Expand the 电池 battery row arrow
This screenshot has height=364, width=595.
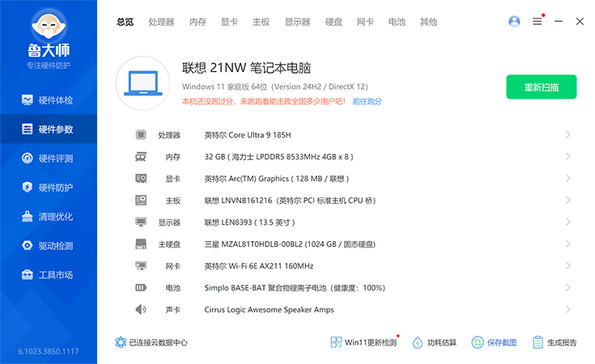568,287
